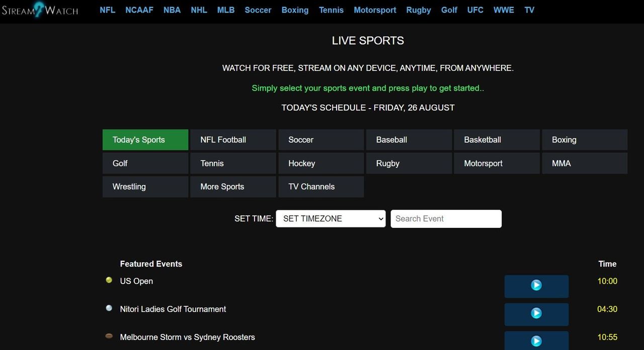Click the Time column heading
The image size is (644, 350).
tap(607, 264)
